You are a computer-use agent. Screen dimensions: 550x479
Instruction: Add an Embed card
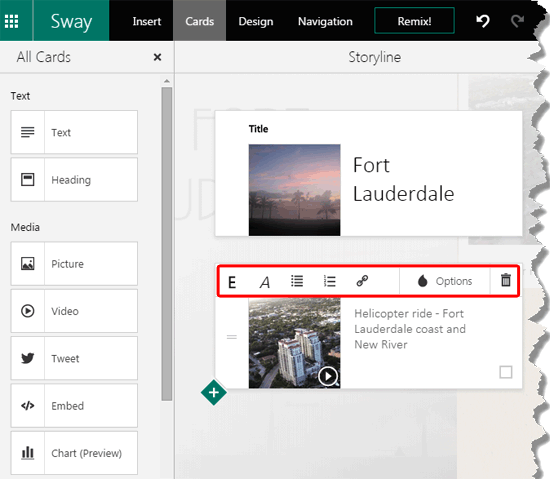[74, 405]
